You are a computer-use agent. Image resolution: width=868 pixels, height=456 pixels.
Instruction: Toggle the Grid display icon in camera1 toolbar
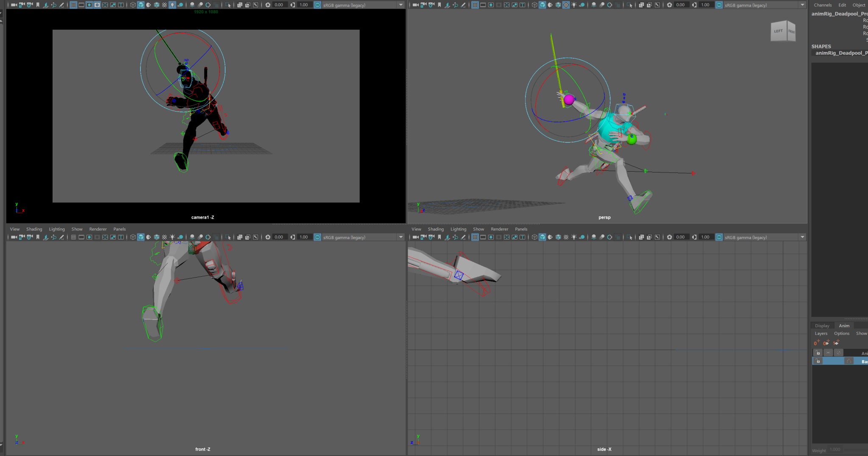(73, 5)
